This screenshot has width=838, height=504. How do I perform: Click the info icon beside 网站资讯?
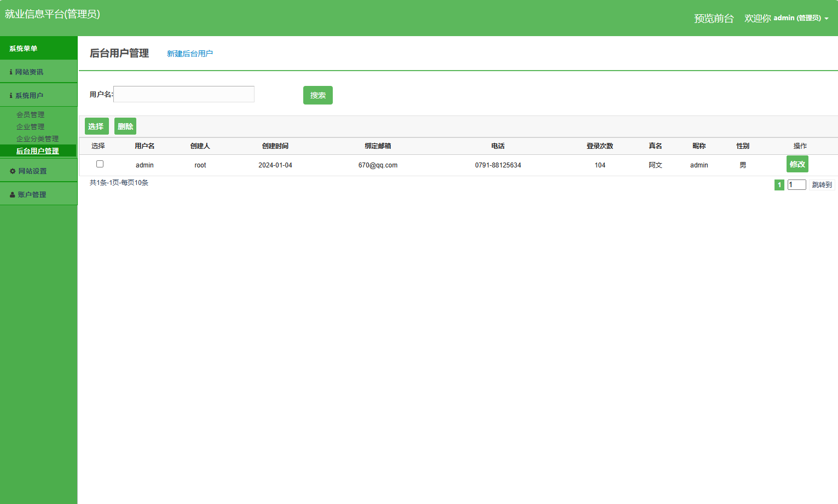[x=11, y=72]
